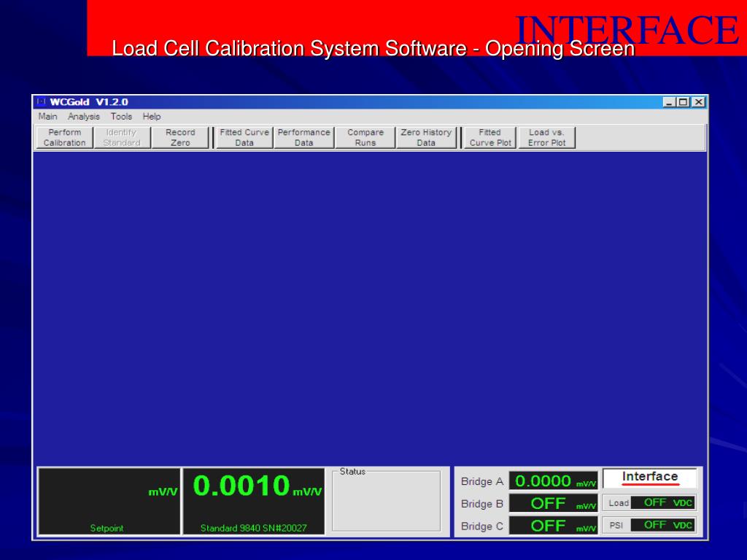This screenshot has height=560, width=747.
Task: Click the Record Zero button
Action: pyautogui.click(x=180, y=138)
